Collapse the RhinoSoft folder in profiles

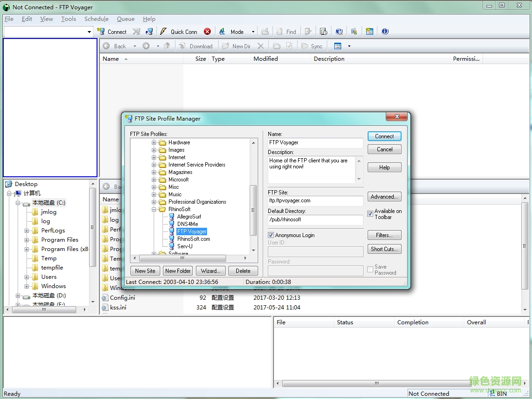[x=154, y=209]
